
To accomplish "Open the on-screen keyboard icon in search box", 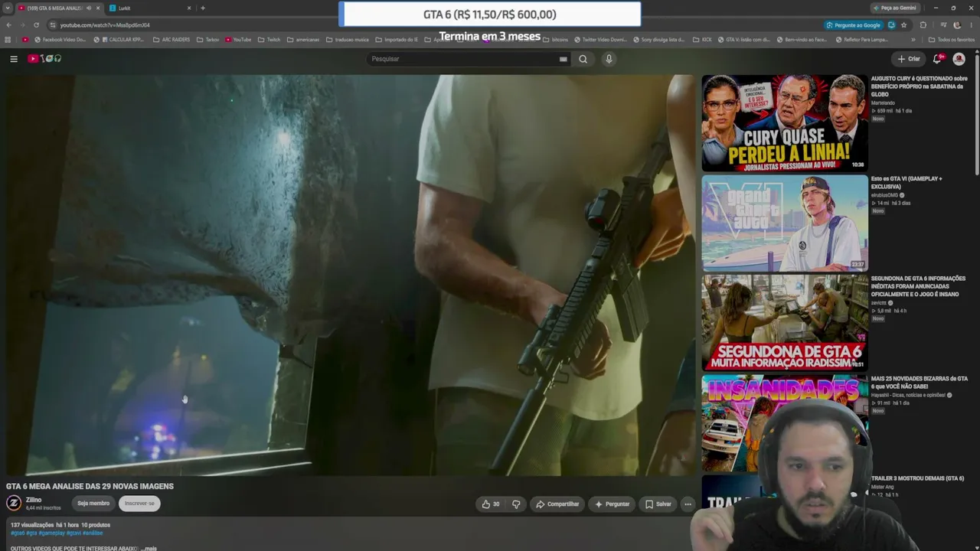I will tap(563, 59).
